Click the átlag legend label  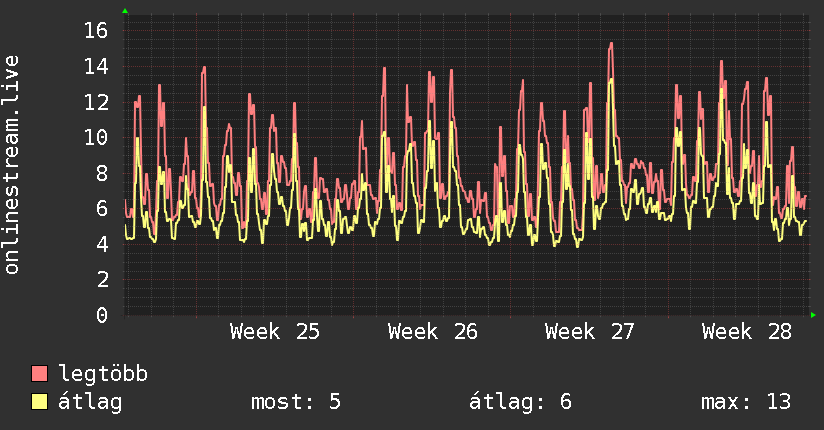click(x=90, y=402)
